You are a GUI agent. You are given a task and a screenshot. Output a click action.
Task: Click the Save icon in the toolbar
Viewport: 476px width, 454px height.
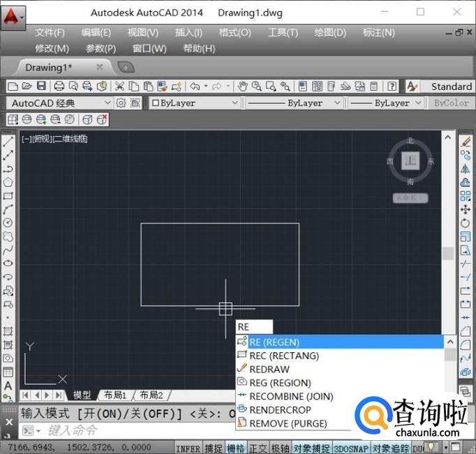click(41, 86)
